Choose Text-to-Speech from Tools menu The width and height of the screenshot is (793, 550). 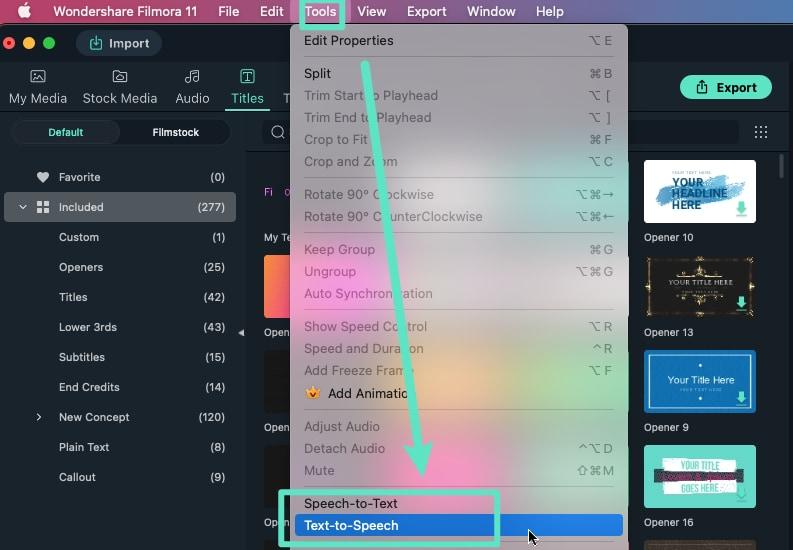[458, 525]
